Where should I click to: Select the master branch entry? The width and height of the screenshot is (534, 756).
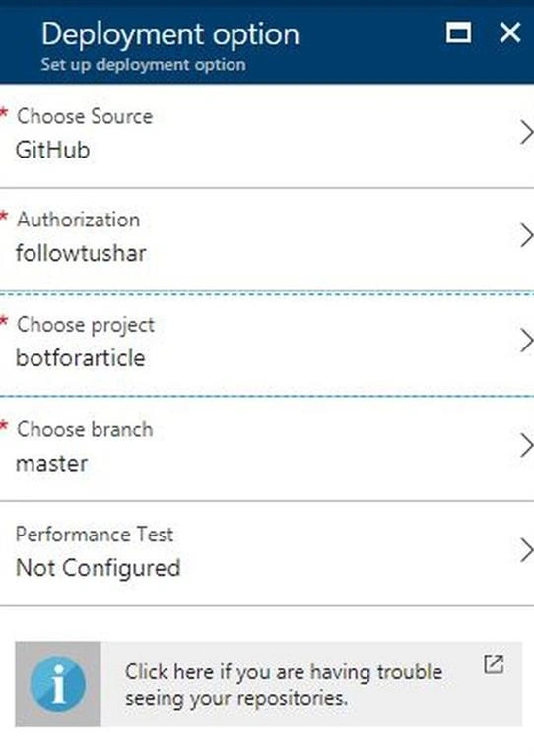(51, 464)
